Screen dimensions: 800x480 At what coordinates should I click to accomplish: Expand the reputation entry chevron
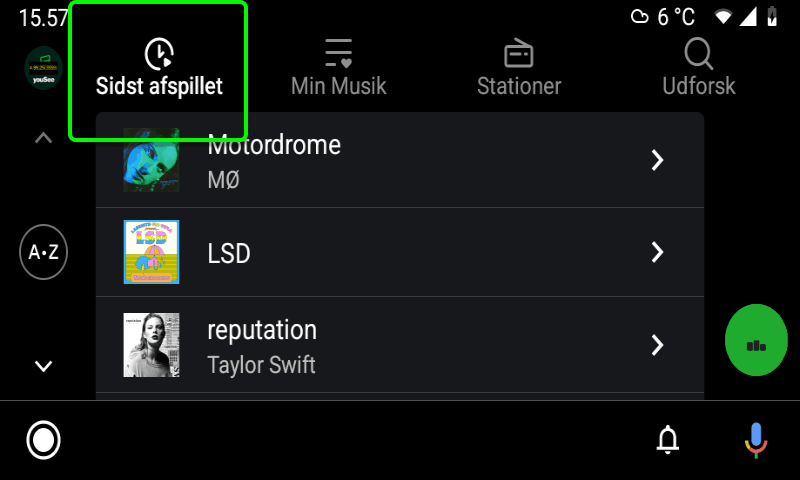coord(657,345)
